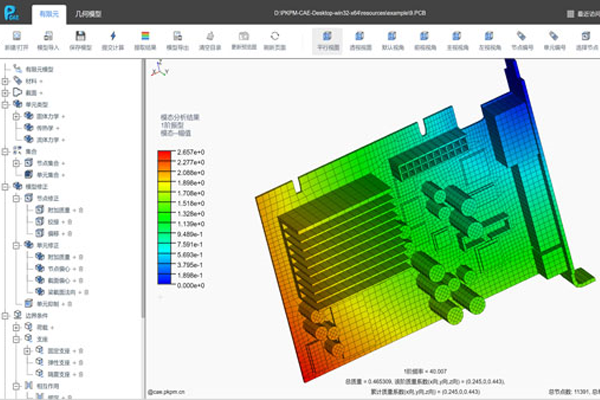
Task: Switch to the 几何模型 tab
Action: (90, 12)
